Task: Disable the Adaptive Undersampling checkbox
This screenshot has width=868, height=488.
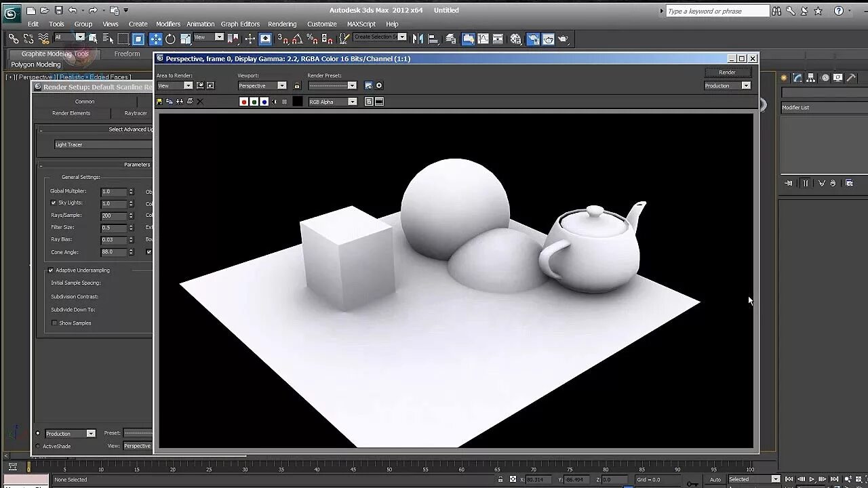Action: click(51, 270)
